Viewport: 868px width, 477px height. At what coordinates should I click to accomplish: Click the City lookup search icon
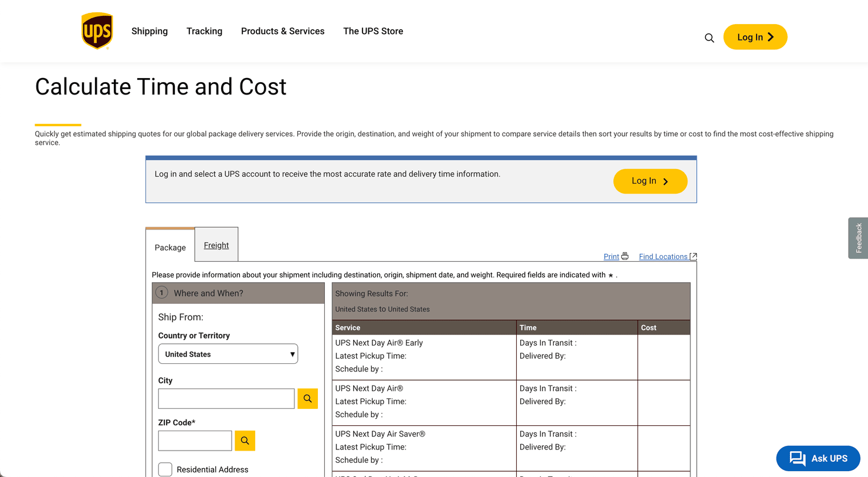click(307, 398)
